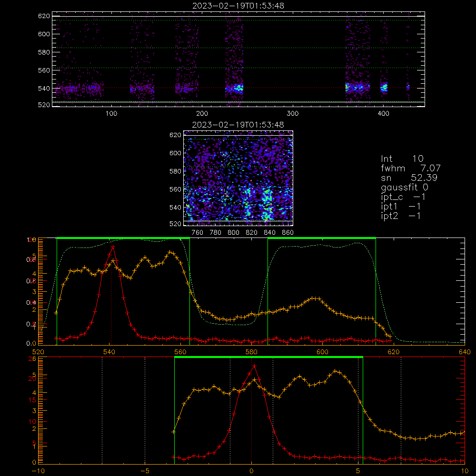Click the x-axis label 540 of the third plot

pyautogui.click(x=109, y=352)
